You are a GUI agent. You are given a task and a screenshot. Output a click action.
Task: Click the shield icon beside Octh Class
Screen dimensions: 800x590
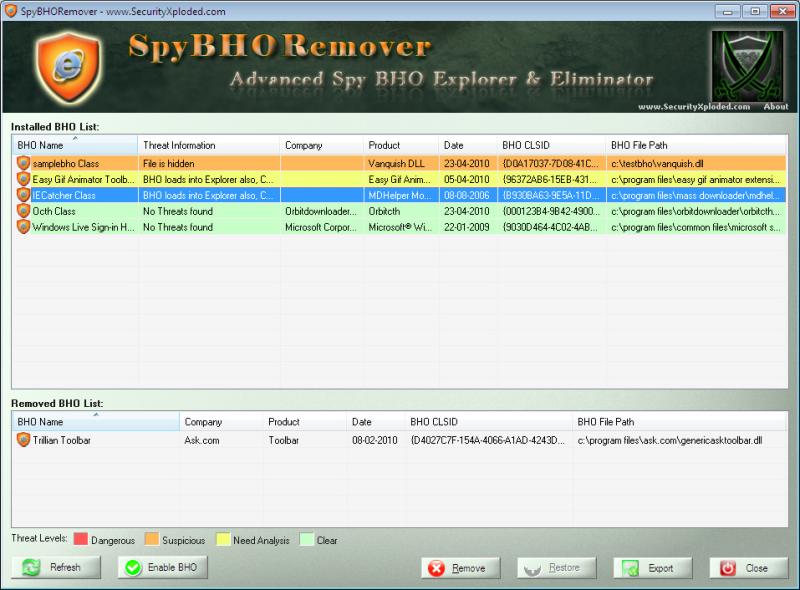23,211
